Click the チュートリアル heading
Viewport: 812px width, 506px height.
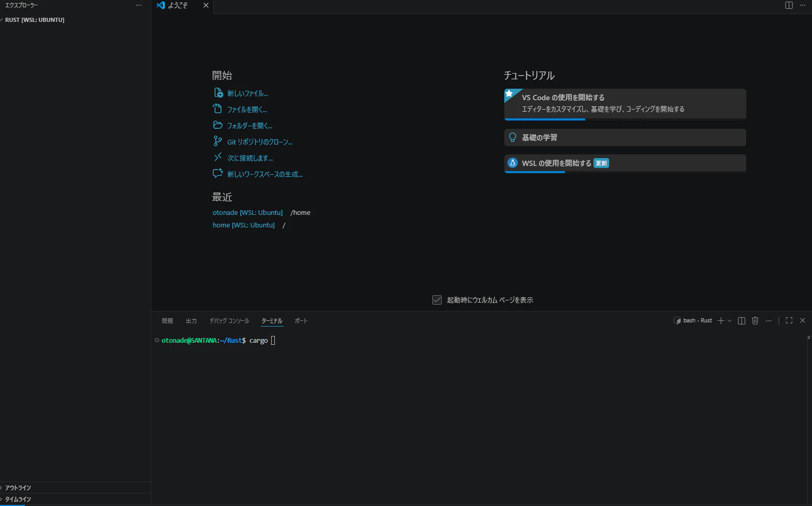coord(529,76)
